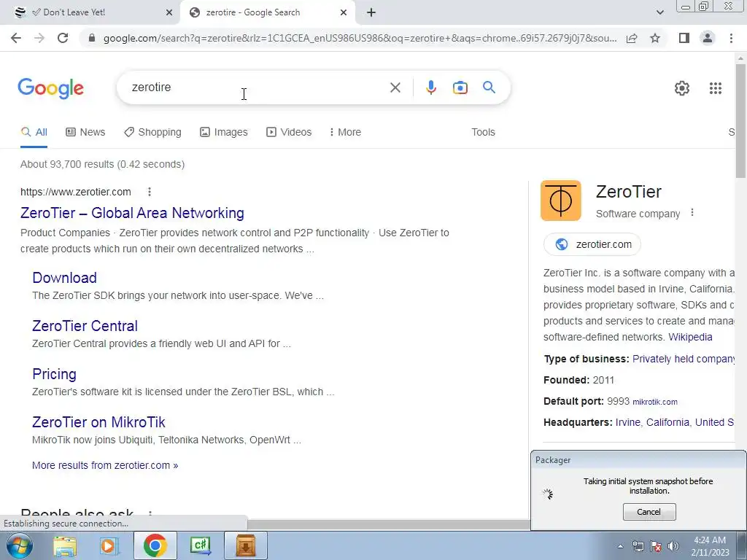This screenshot has height=560, width=747.
Task: Expand the More search categories menu
Action: click(345, 133)
